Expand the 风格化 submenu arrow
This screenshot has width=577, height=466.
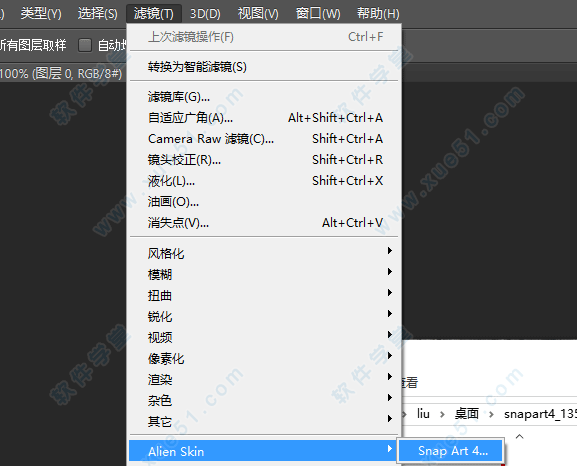(x=390, y=251)
